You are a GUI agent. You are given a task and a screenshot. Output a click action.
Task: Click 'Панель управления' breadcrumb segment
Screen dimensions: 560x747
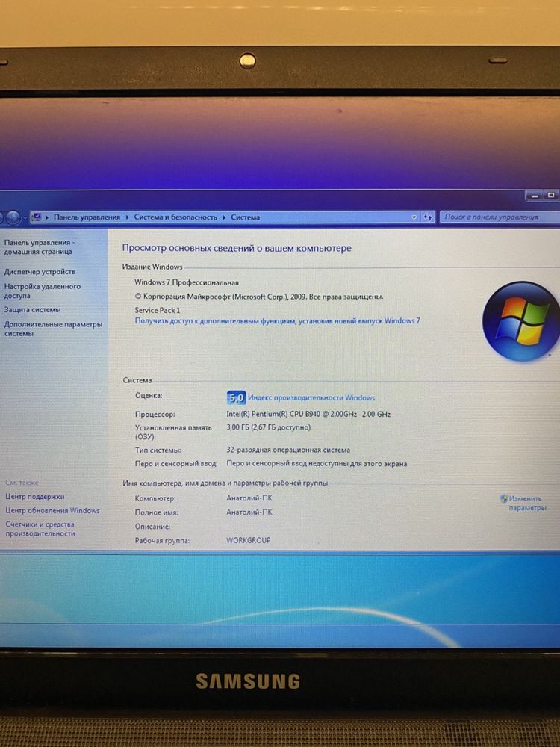(87, 217)
